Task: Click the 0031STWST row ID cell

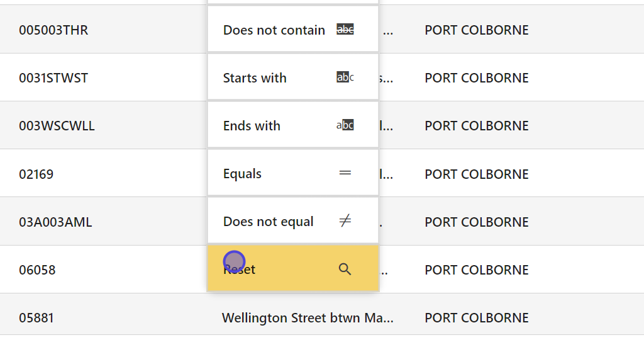Action: click(53, 77)
